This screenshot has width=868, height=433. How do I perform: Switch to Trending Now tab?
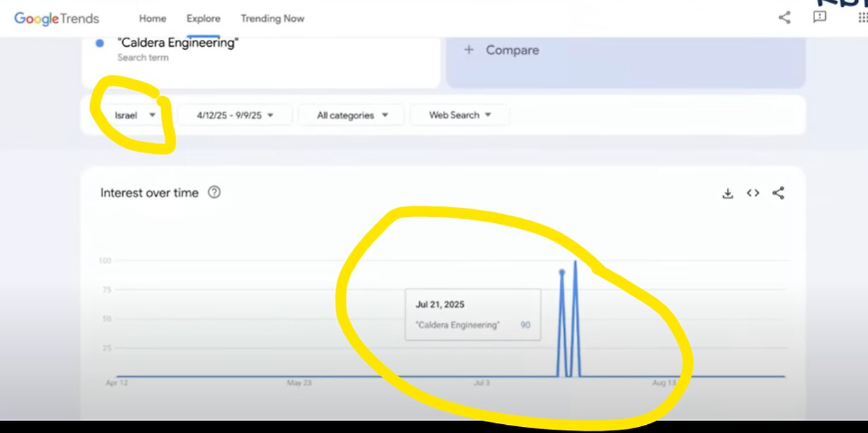273,18
